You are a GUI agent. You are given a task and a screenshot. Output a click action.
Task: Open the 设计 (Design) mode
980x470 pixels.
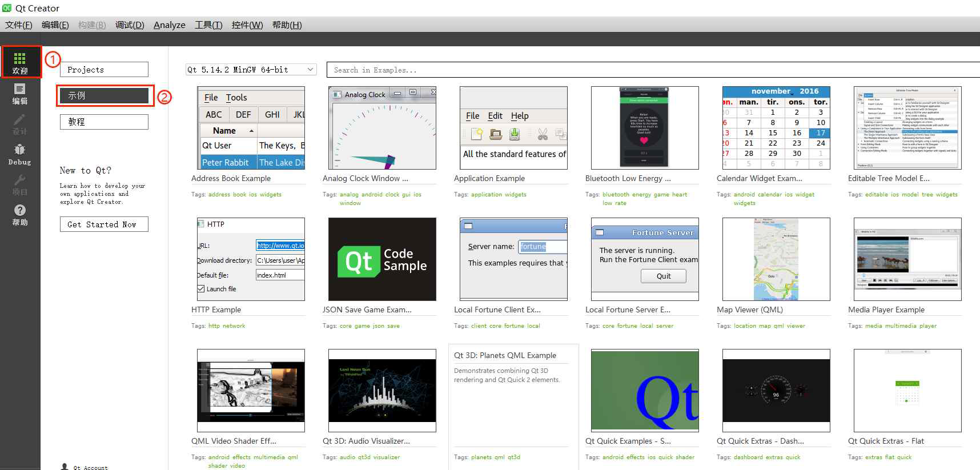[20, 124]
